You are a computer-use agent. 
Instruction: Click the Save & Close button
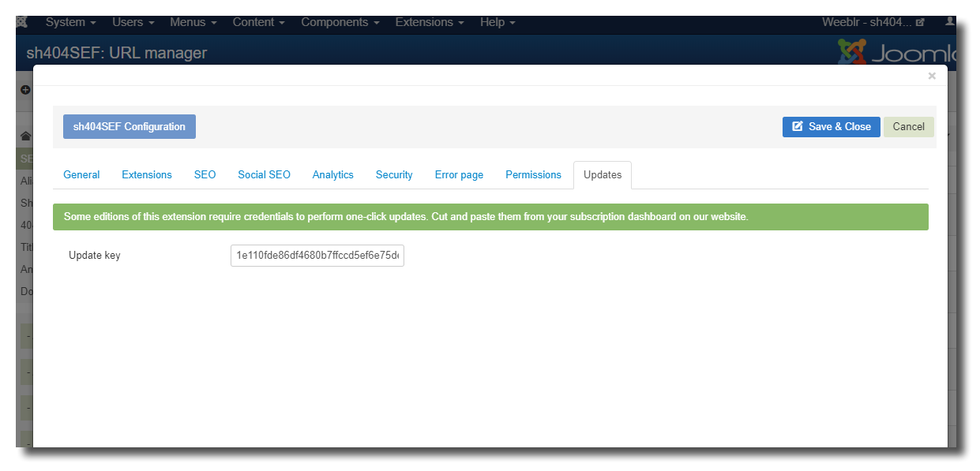point(832,126)
